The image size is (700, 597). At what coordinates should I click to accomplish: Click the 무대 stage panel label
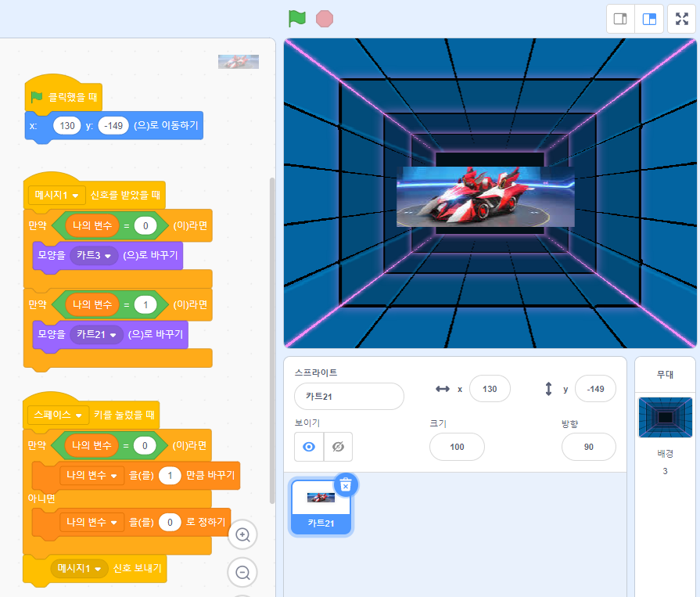pyautogui.click(x=665, y=374)
